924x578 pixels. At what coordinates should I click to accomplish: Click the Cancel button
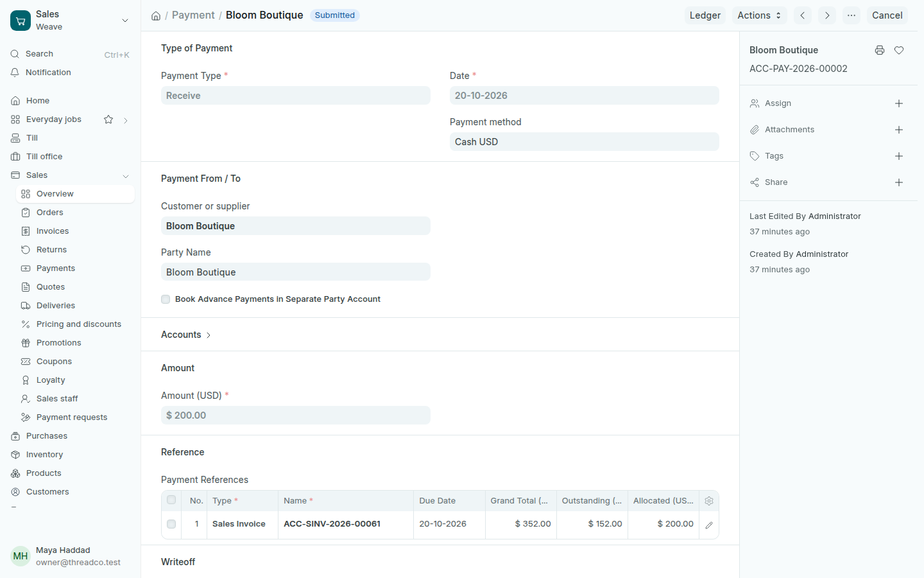click(x=887, y=15)
